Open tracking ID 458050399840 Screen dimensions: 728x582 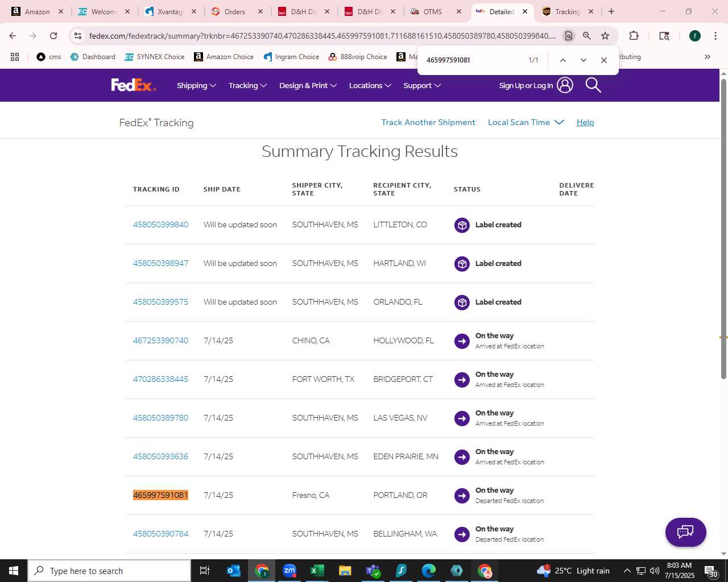point(160,225)
